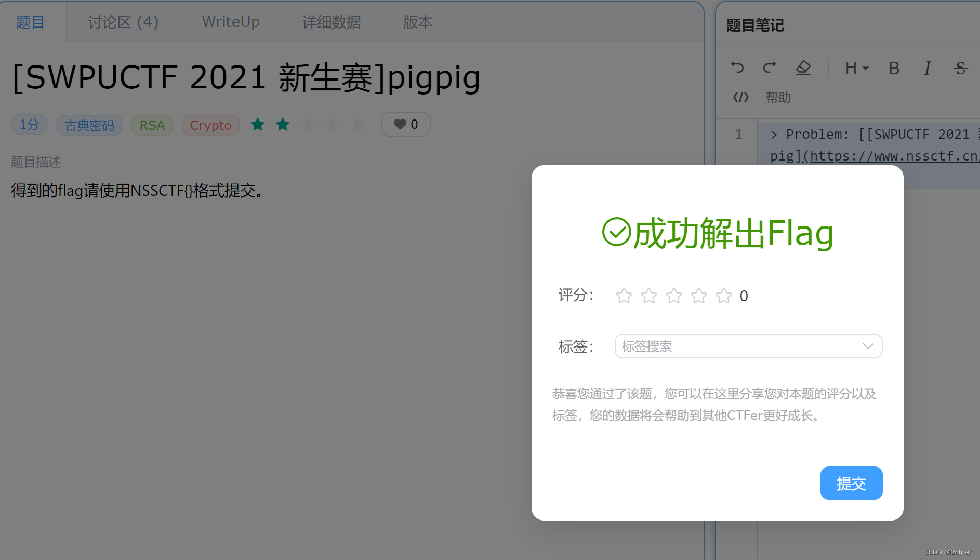Click the third difficulty star under the title
The width and height of the screenshot is (980, 560).
[308, 124]
